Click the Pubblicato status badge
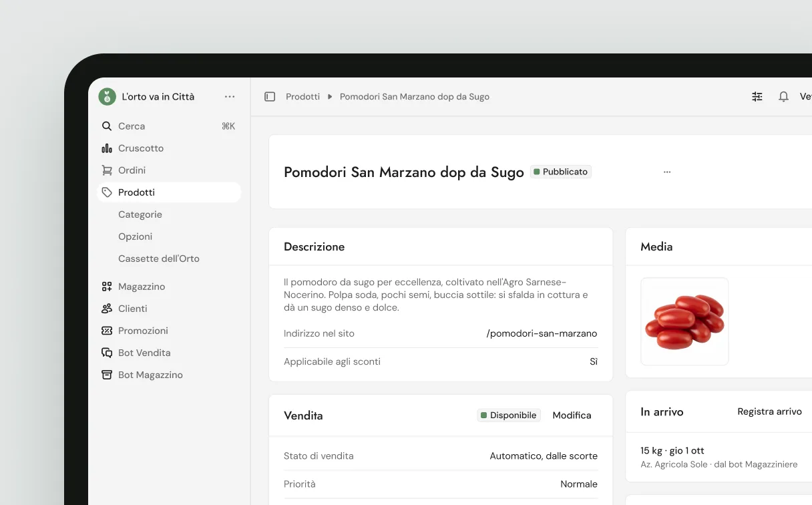This screenshot has width=812, height=505. (x=561, y=172)
